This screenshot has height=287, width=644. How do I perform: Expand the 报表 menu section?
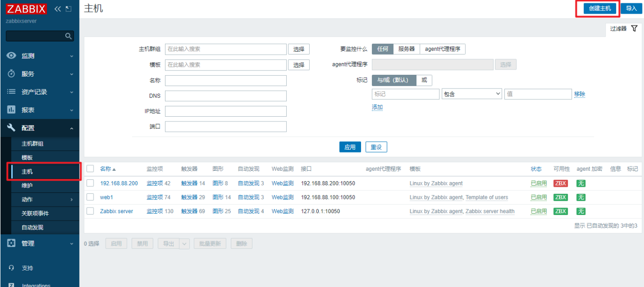(72, 110)
